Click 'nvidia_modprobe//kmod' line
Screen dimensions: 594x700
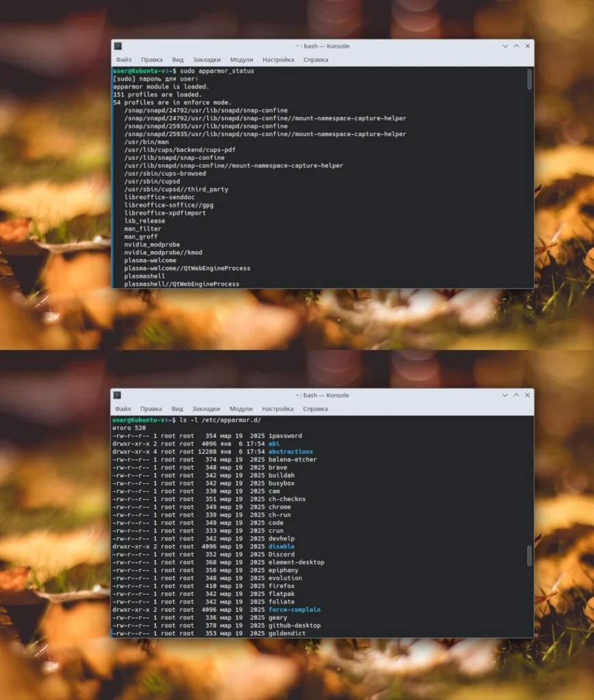tap(163, 253)
